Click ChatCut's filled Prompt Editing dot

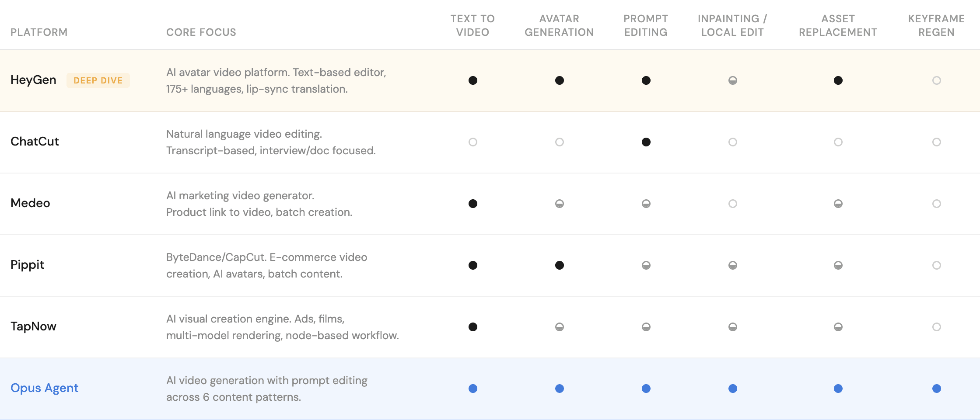pos(646,142)
